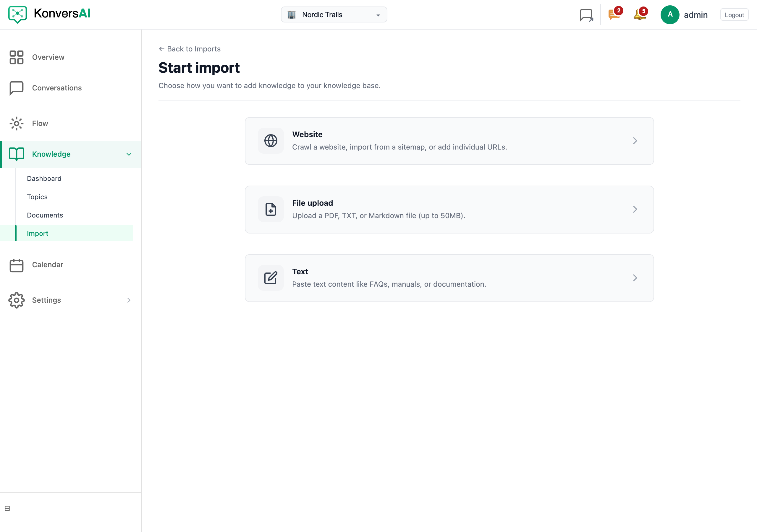This screenshot has height=532, width=757.
Task: Open Conversations menu item
Action: 71,88
